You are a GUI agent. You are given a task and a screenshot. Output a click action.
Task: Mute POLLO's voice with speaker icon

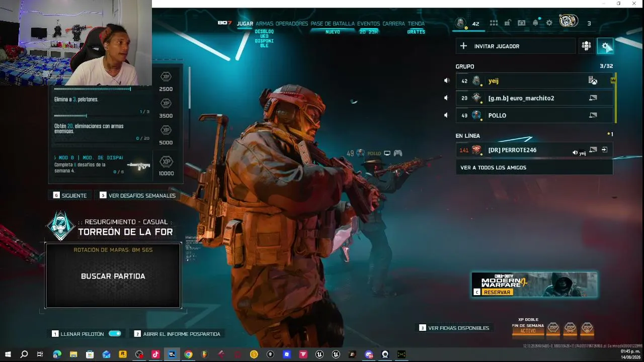pyautogui.click(x=446, y=115)
